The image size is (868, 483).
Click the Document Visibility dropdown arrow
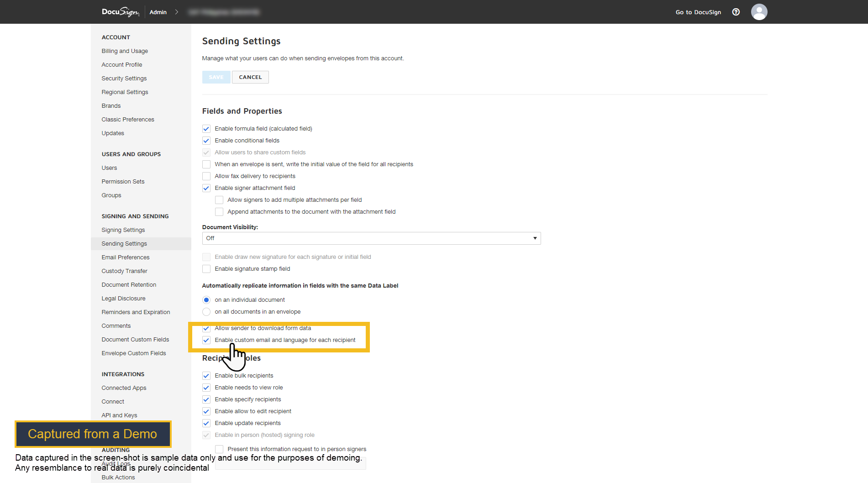(535, 238)
